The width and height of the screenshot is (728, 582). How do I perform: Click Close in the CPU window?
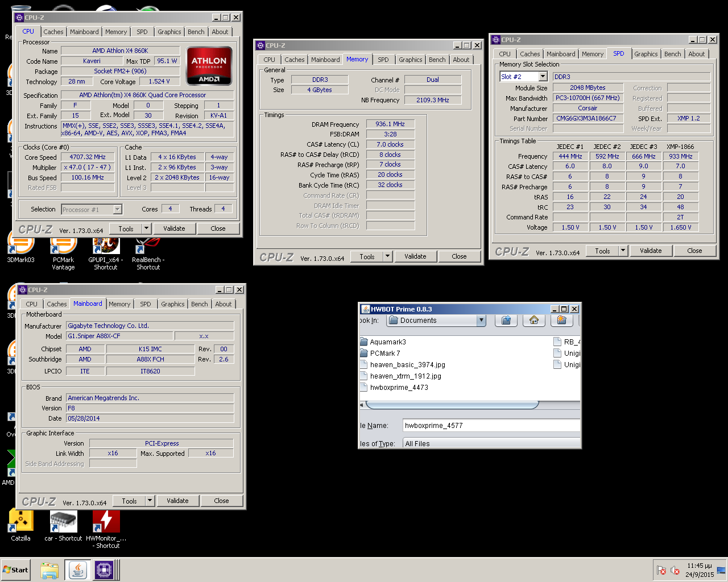click(x=218, y=228)
